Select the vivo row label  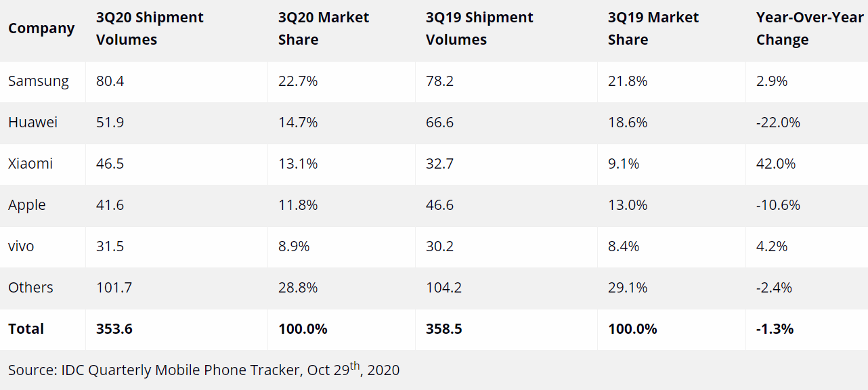coord(21,246)
